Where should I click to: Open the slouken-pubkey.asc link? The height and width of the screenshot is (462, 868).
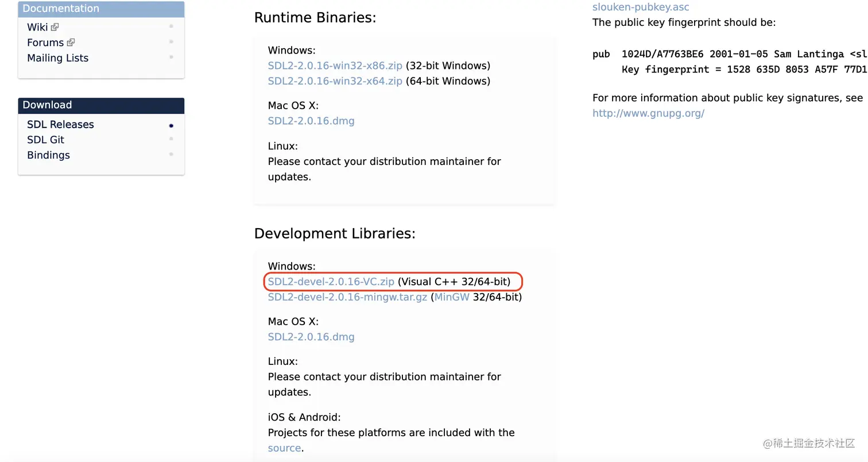(x=641, y=7)
